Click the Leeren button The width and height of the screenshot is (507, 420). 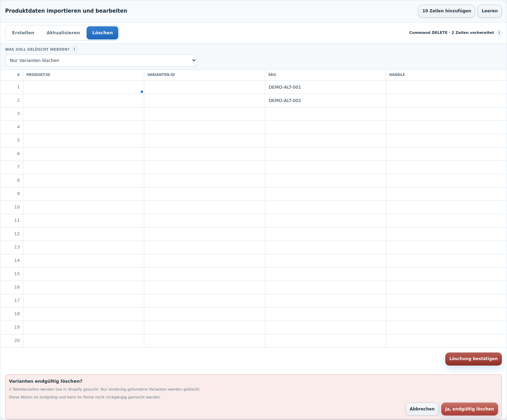point(490,11)
